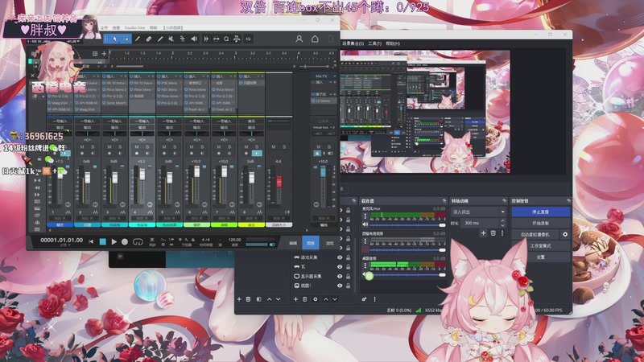Open the Tools(T) menu in OBS
Viewport: 644px width, 362px height.
tap(374, 43)
